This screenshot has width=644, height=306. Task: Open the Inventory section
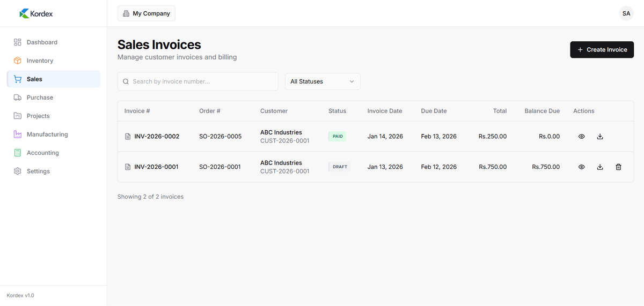click(54, 61)
